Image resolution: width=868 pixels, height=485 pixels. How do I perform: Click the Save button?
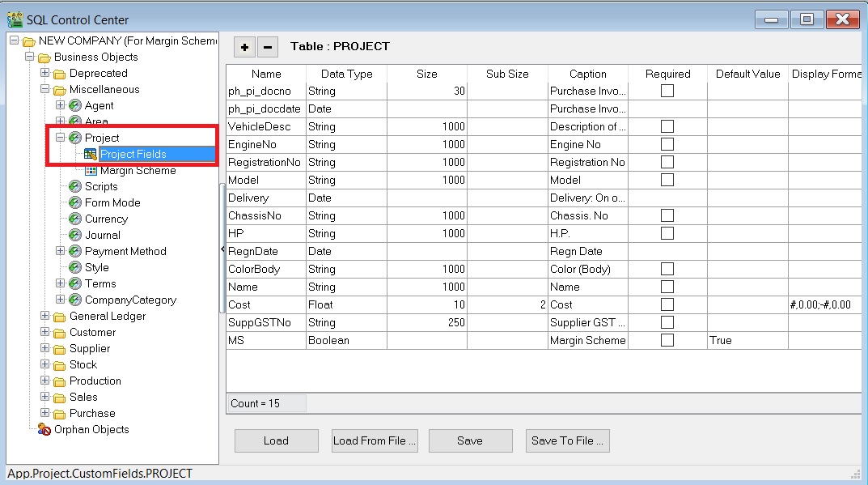[470, 440]
